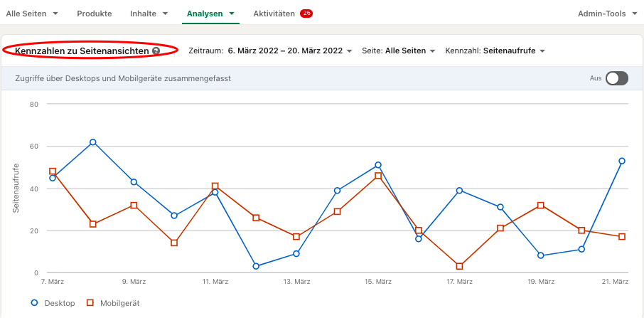Click the red 26 Aktivitäten notification badge

pos(306,14)
